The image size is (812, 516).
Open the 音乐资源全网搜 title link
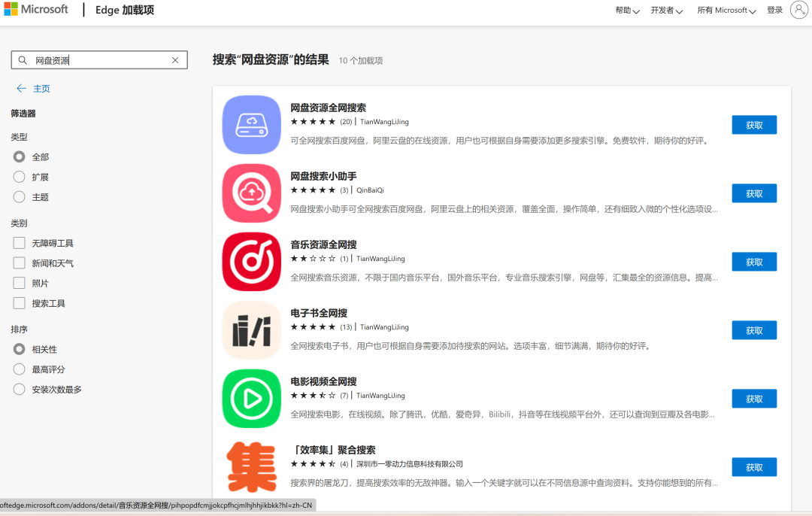323,244
